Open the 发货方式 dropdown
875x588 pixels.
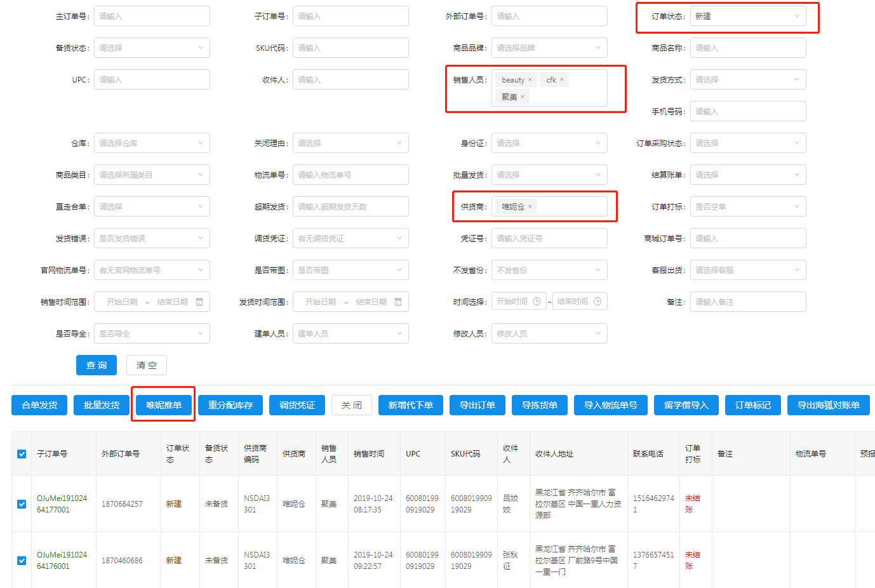point(748,79)
